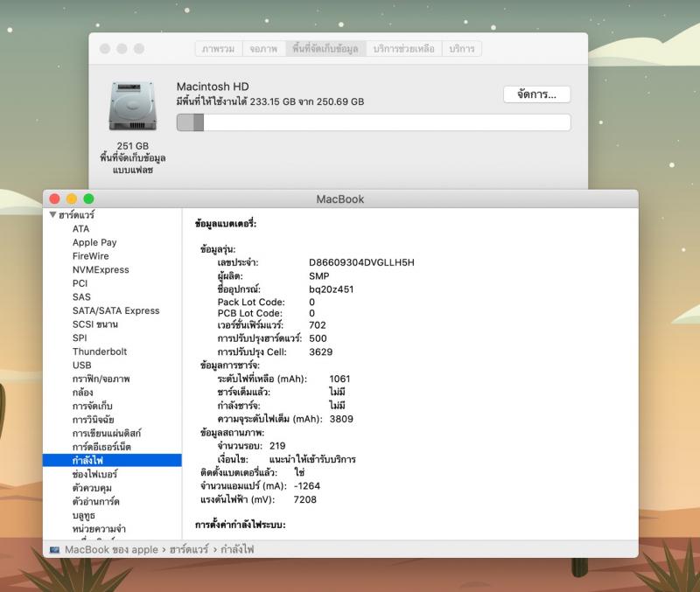Go to the บริการ tab
Image resolution: width=700 pixels, height=592 pixels.
(461, 49)
